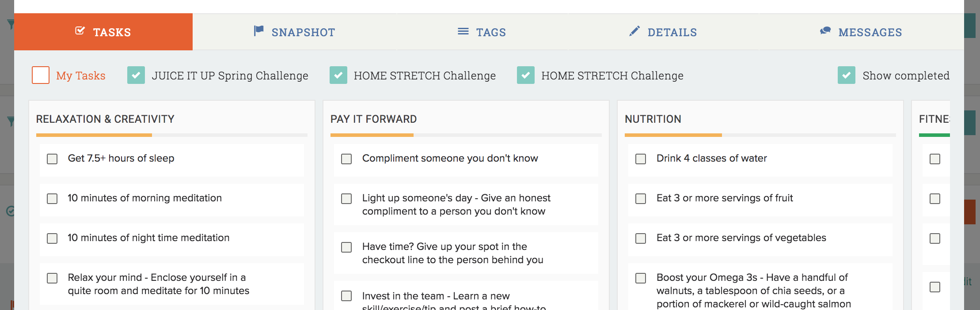Click the Nutrition column progress bar
Screen dimensions: 980x310
tap(760, 135)
